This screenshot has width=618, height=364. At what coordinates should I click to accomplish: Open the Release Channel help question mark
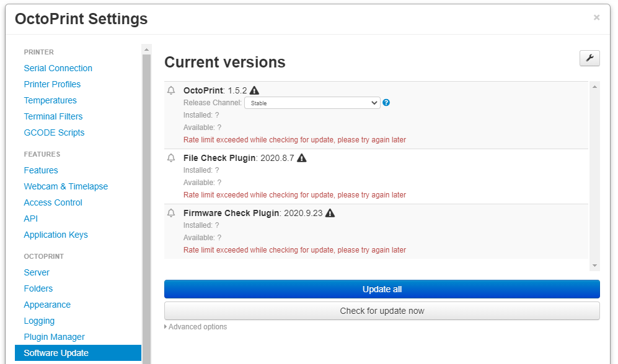pos(386,102)
